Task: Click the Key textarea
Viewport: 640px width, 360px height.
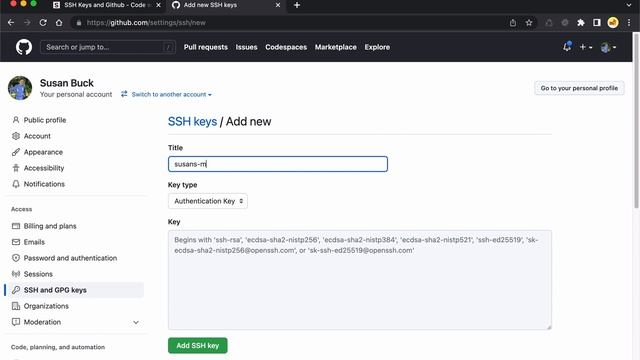Action: [360, 280]
